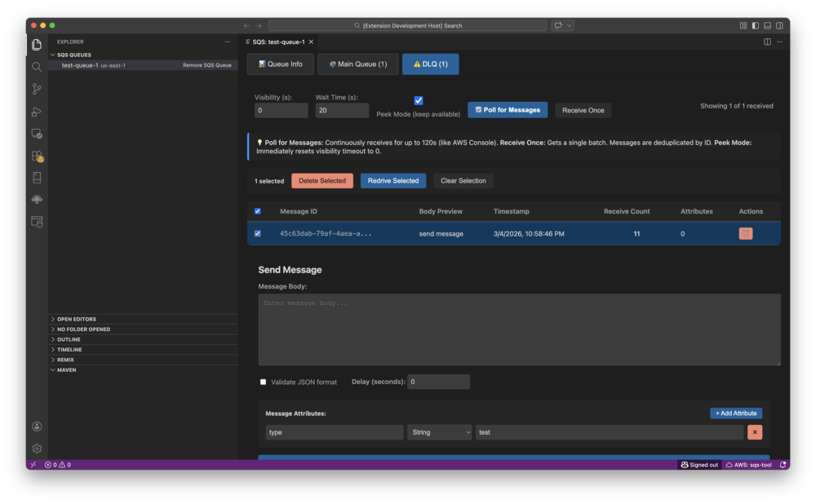Click timestamp 3/4/2026, 10:58:46 PM

(529, 233)
